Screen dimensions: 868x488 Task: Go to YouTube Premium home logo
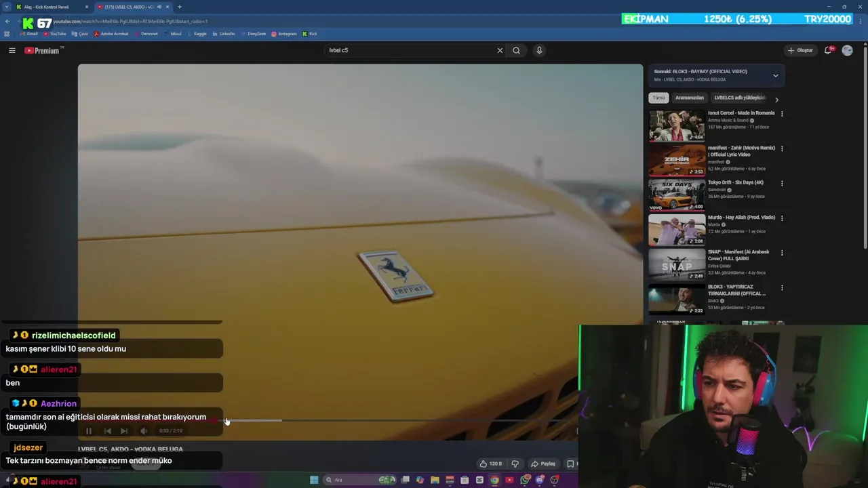pos(42,50)
